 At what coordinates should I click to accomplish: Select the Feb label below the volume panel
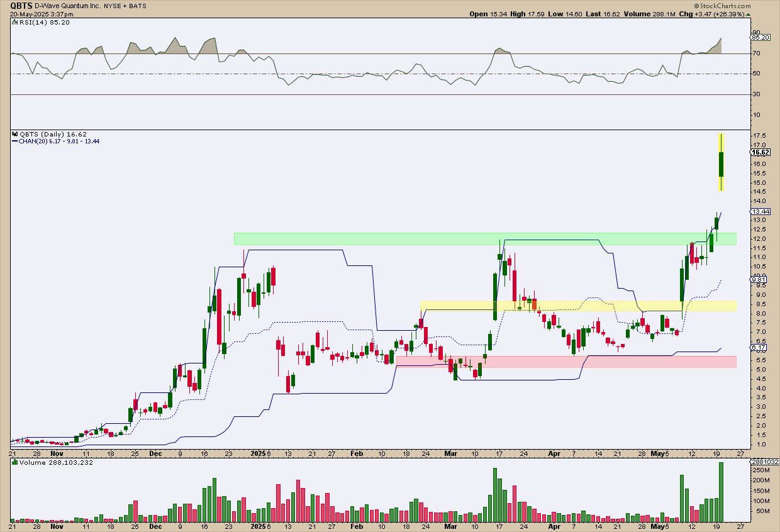(357, 526)
